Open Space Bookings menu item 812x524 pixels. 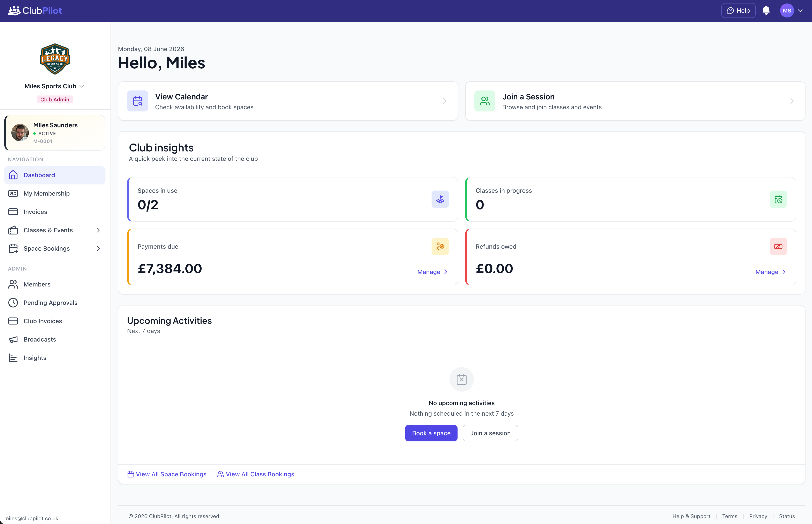55,248
